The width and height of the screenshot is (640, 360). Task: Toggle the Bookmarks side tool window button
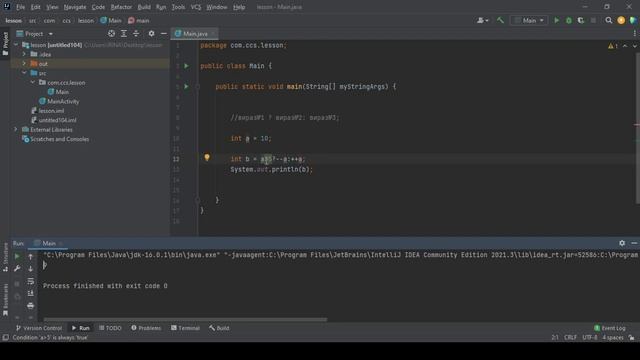(x=5, y=300)
